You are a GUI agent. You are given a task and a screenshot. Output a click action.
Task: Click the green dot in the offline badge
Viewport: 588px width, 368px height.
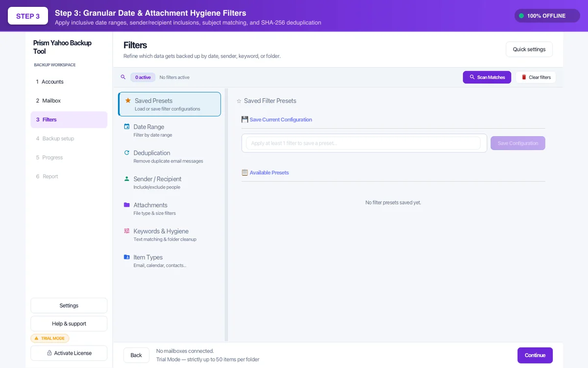[x=521, y=16]
